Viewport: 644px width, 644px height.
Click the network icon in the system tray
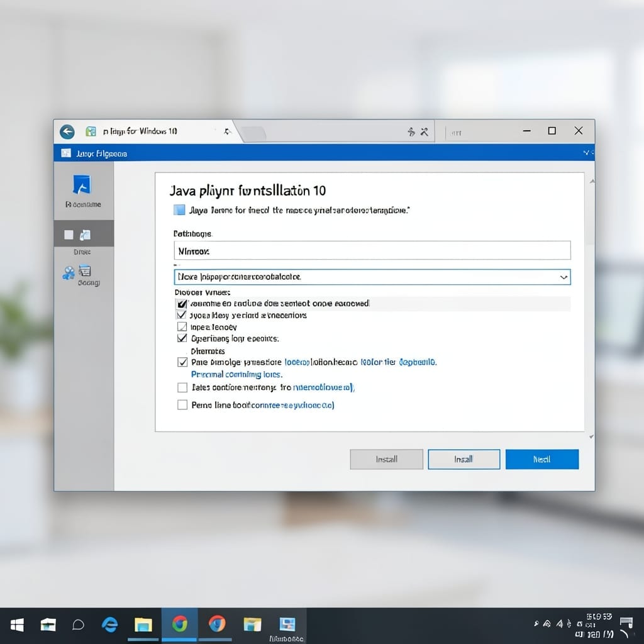(547, 624)
